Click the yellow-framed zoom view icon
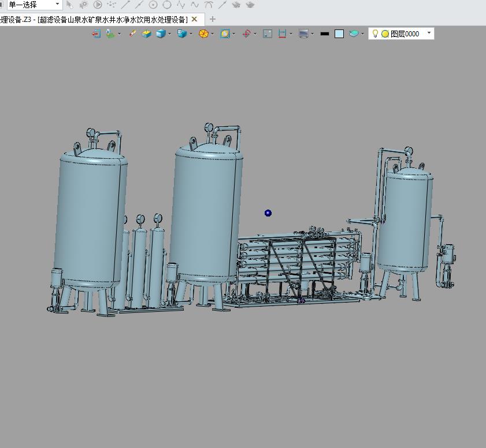This screenshot has width=486, height=448. pyautogui.click(x=225, y=33)
